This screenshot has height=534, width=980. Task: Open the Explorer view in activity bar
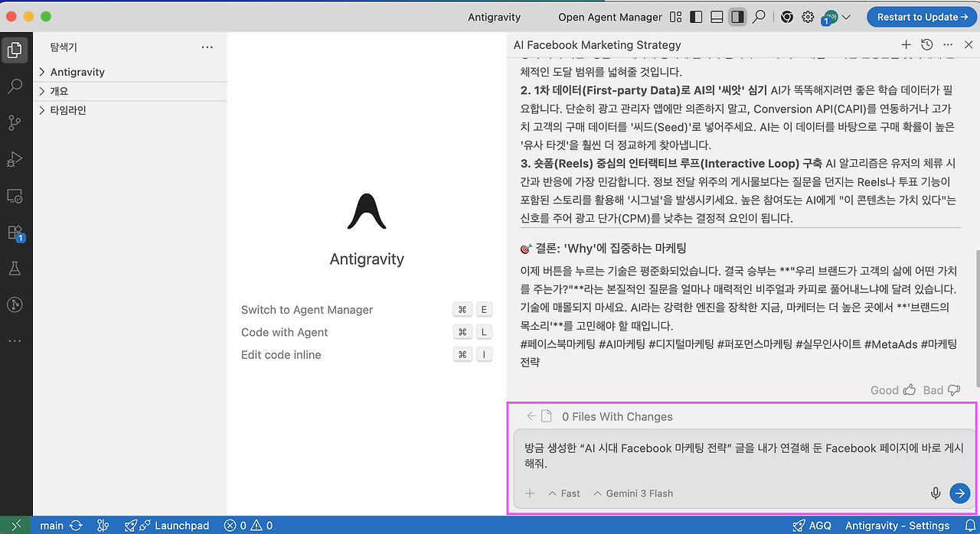14,50
